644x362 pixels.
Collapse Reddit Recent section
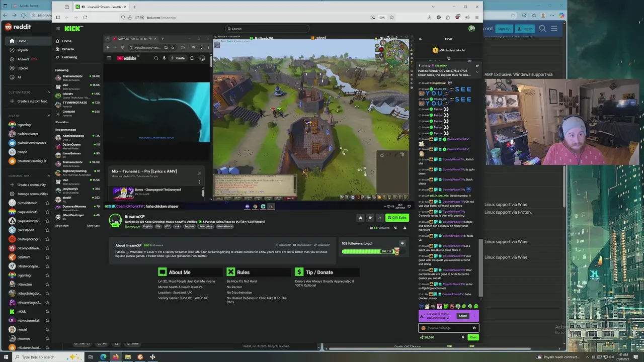click(x=49, y=116)
